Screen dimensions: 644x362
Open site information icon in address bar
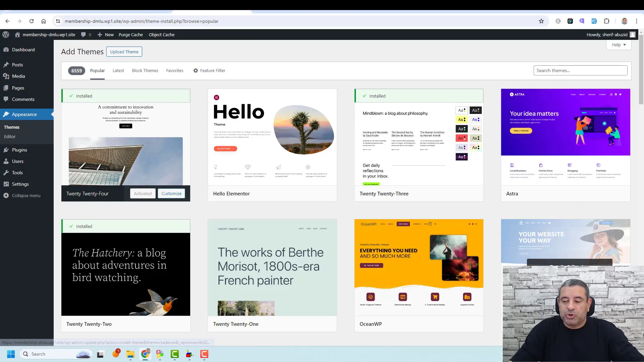(58, 21)
